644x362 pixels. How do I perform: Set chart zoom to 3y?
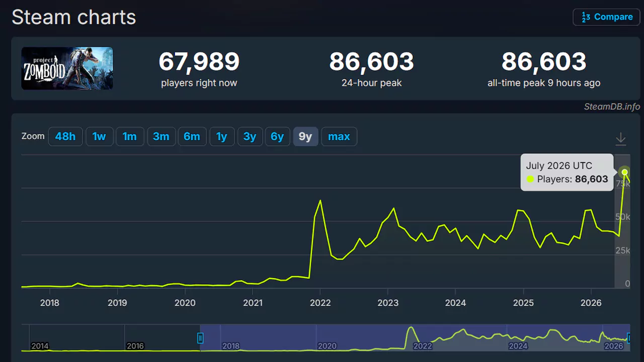tap(250, 136)
